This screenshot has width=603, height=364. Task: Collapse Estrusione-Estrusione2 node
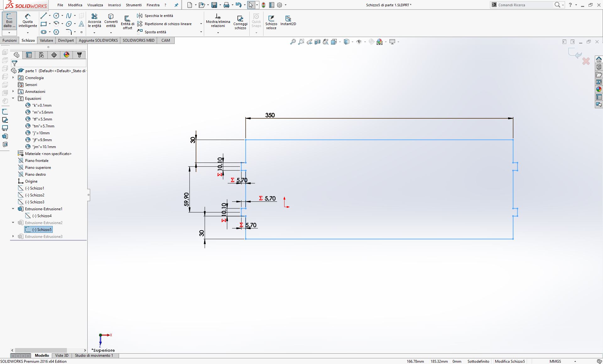pyautogui.click(x=13, y=222)
